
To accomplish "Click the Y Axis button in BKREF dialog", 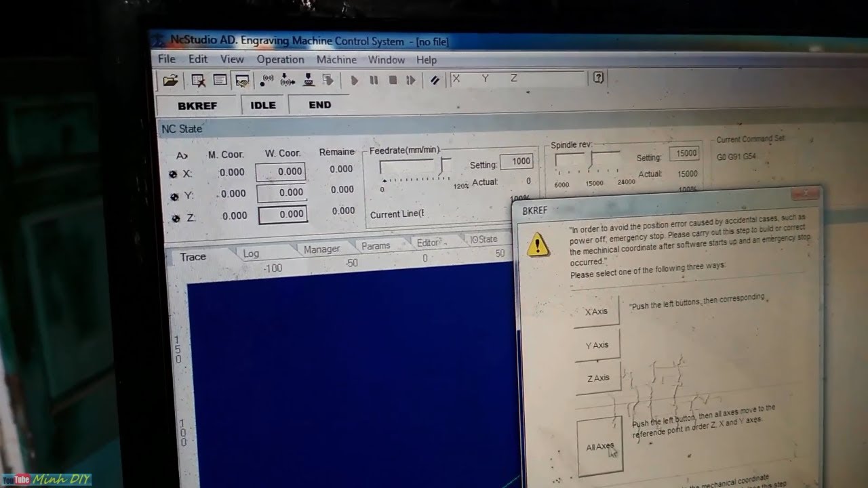I will pos(597,345).
